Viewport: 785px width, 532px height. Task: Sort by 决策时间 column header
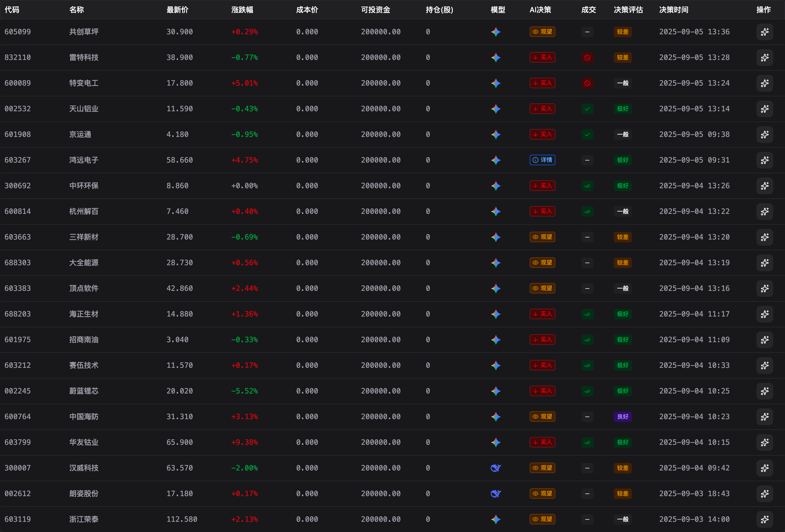click(x=673, y=10)
